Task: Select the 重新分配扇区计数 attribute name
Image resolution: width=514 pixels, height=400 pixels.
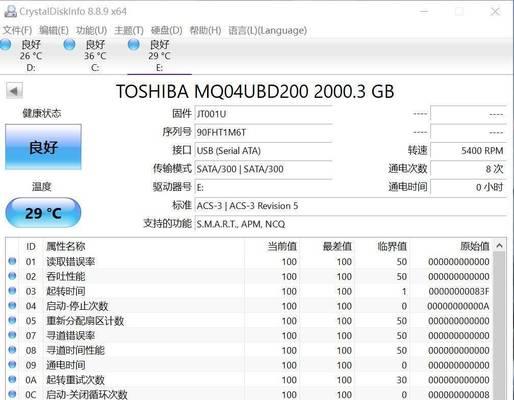Action: 85,321
